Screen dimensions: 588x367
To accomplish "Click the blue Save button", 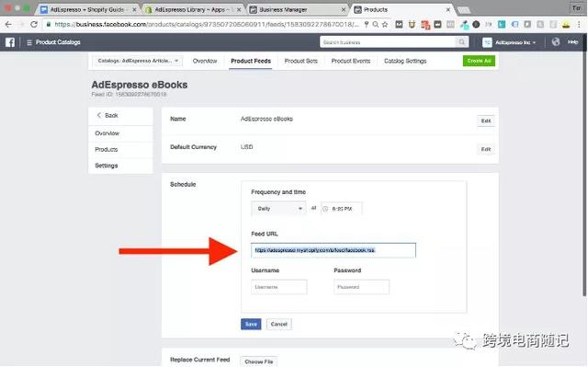I will [x=251, y=324].
